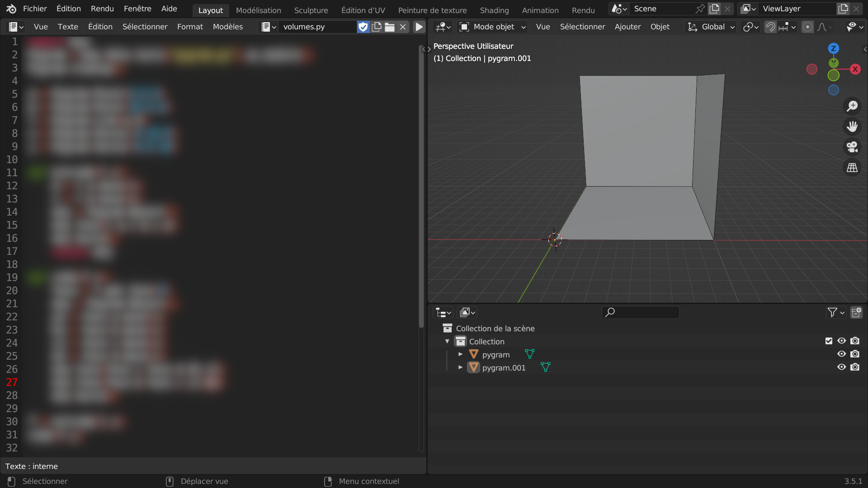This screenshot has width=868, height=488.
Task: Run the volumes.py script
Action: (419, 27)
